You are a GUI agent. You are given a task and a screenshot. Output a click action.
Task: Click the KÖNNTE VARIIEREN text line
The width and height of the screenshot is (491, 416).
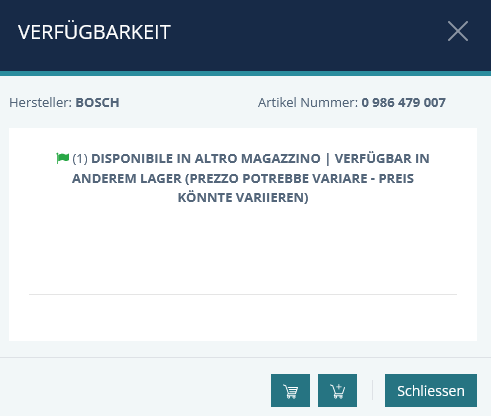(x=243, y=198)
